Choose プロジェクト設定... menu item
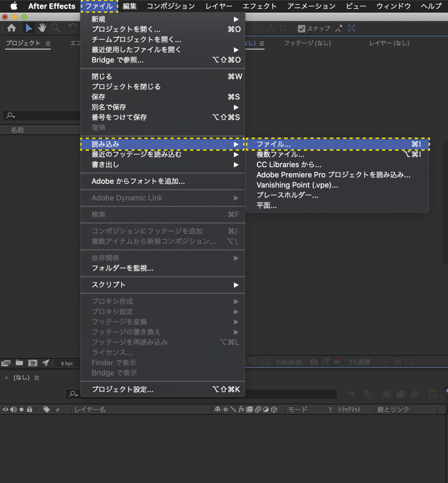This screenshot has height=483, width=448. click(163, 389)
